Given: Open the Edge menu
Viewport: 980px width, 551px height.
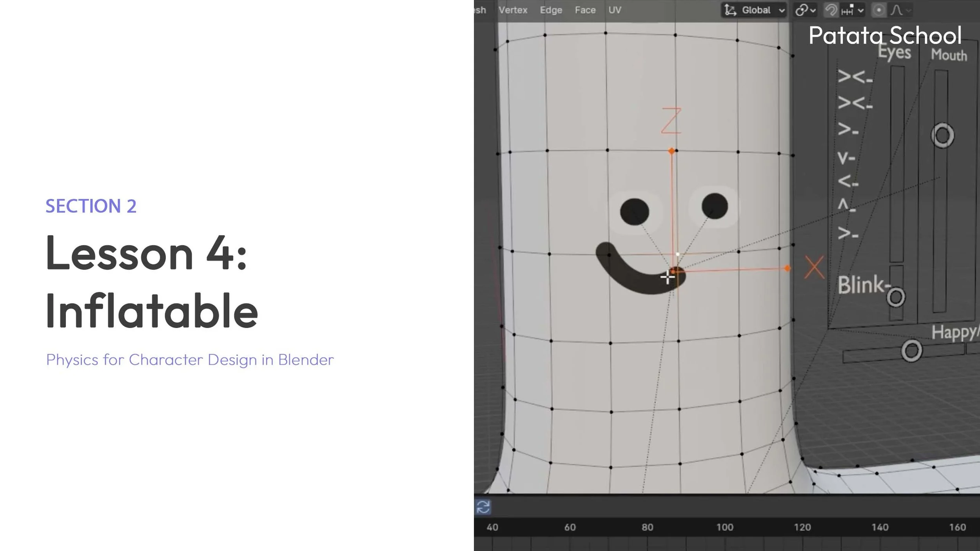Looking at the screenshot, I should [551, 10].
